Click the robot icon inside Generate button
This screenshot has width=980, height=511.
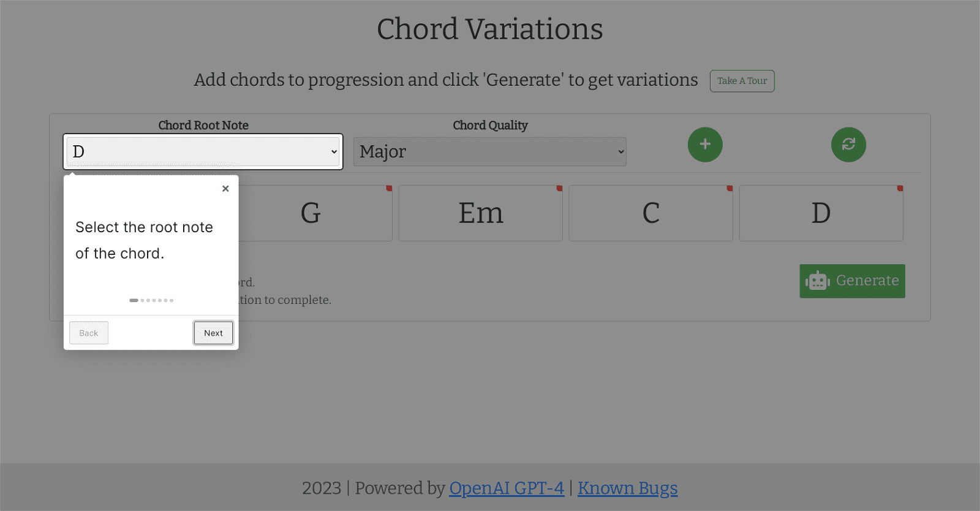point(817,281)
